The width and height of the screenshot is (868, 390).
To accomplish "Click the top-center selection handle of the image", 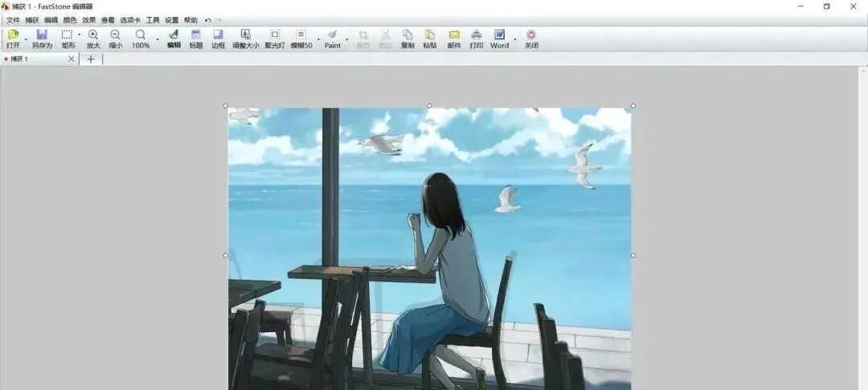I will coord(429,105).
